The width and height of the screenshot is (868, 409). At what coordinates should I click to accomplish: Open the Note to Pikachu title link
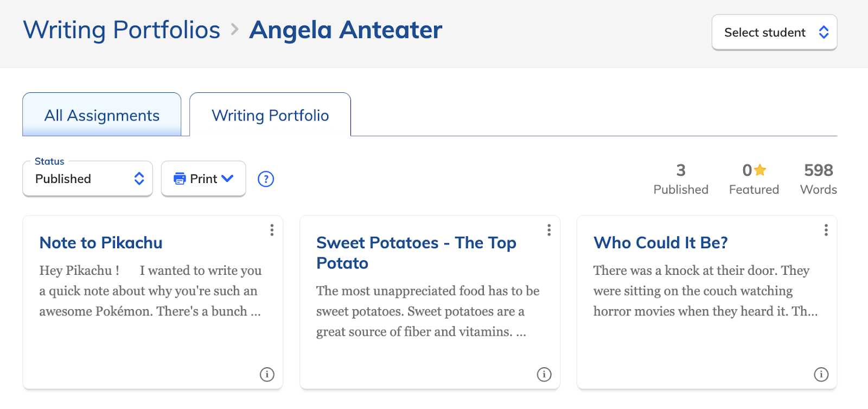coord(100,243)
